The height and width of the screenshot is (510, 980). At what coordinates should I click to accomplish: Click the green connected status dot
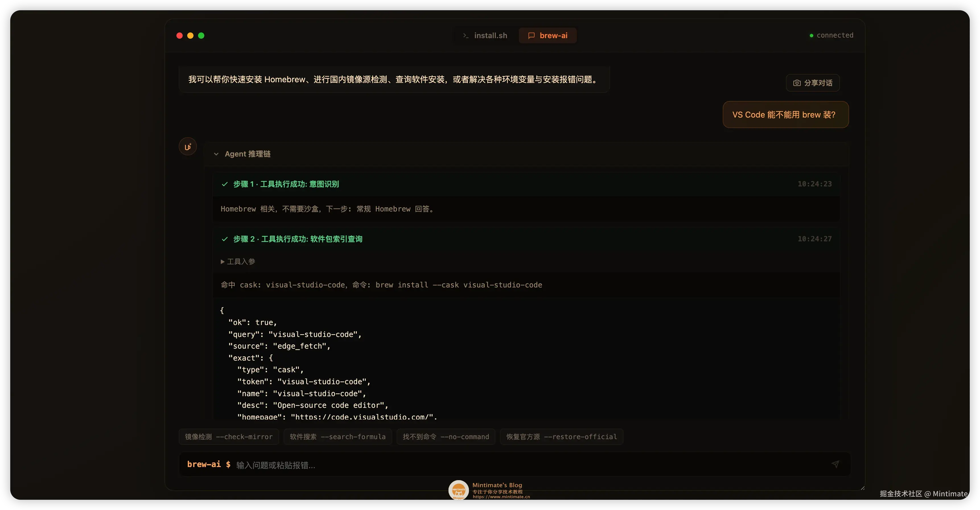tap(812, 35)
